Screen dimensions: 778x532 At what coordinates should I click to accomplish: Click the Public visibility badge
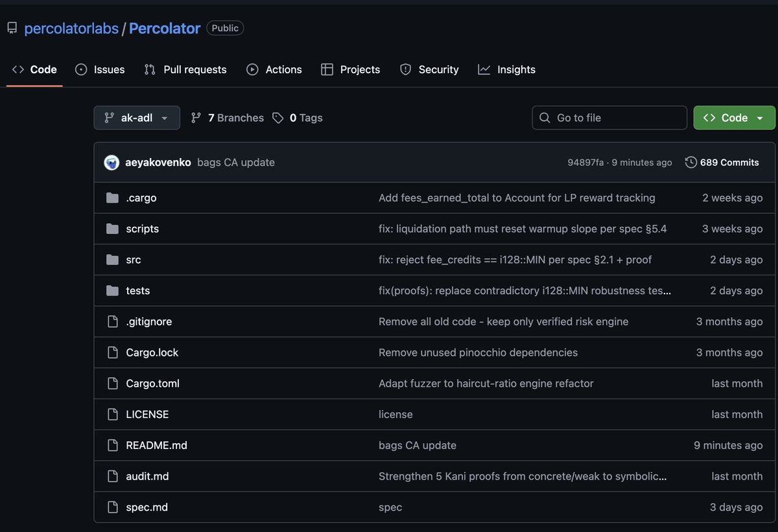coord(225,29)
